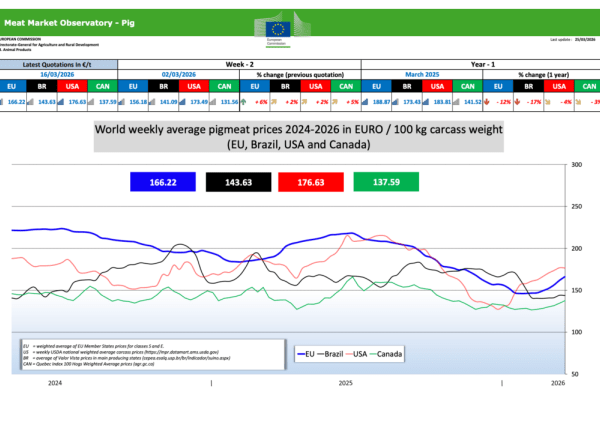This screenshot has height=425, width=600.
Task: Click bar icon next to EU 188.87 value
Action: point(365,102)
